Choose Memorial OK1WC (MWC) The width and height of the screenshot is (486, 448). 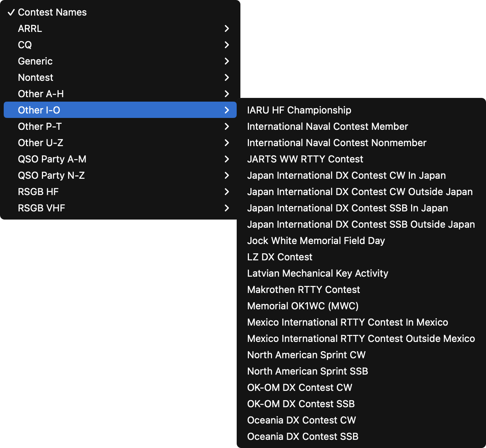click(x=361, y=306)
